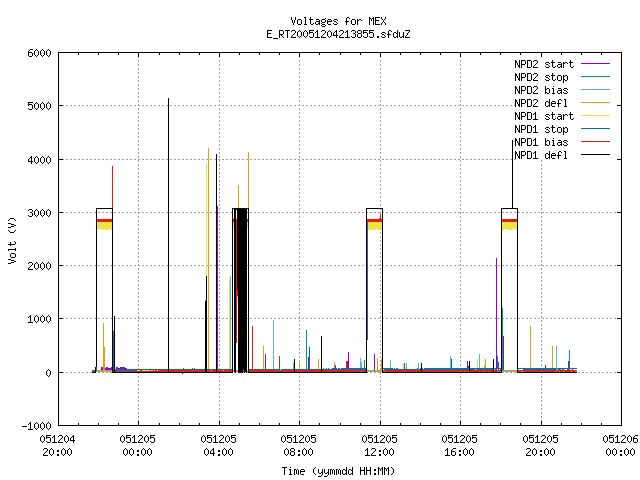Screen dimensions: 640x480
Task: Click the -1000 y-axis tick label
Action: 36,426
